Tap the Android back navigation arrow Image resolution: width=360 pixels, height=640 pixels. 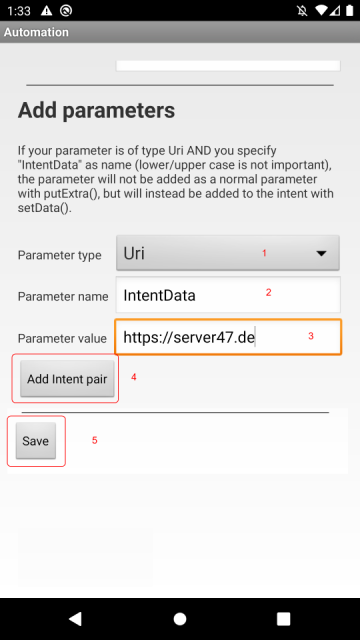click(76, 619)
